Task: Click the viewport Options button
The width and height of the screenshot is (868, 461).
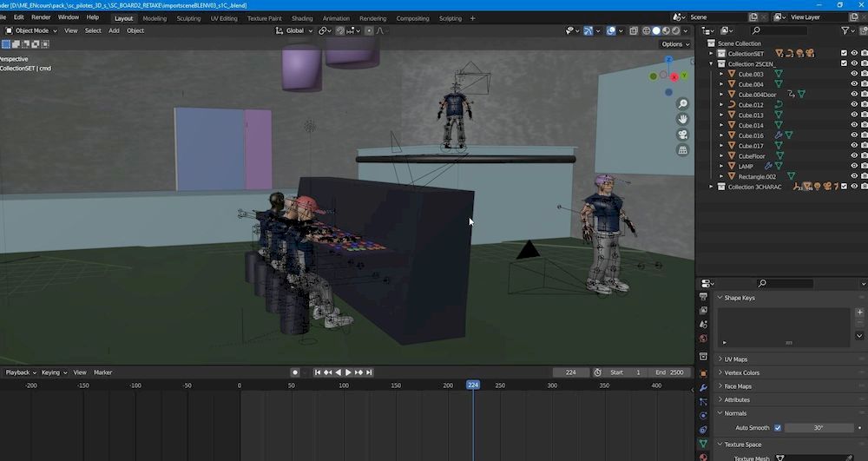Action: click(x=674, y=44)
